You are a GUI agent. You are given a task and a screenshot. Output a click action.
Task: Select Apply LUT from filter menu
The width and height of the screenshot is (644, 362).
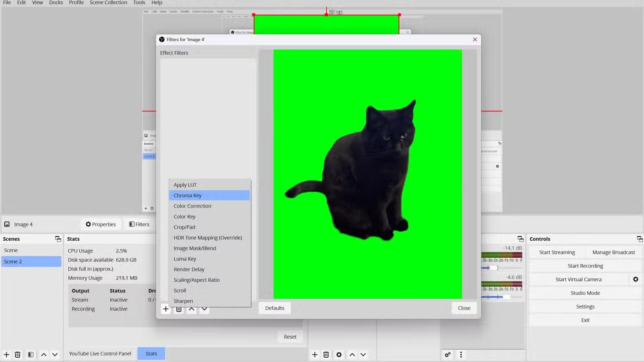pyautogui.click(x=209, y=185)
